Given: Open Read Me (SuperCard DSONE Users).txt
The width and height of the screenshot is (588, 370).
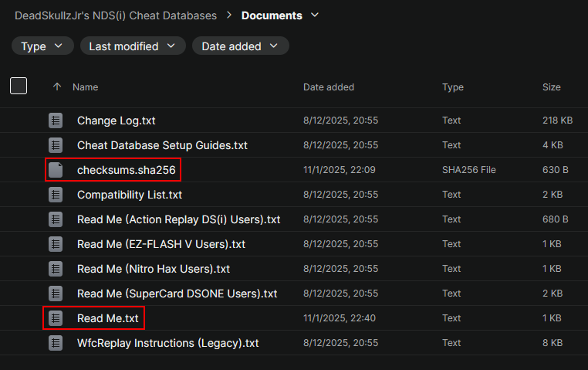Looking at the screenshot, I should pos(177,294).
